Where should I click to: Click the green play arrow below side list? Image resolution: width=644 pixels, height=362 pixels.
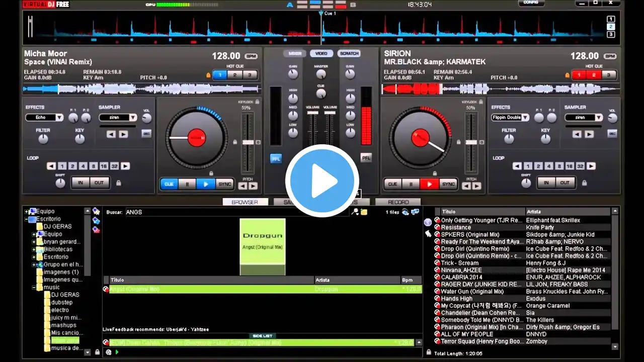coord(117,352)
